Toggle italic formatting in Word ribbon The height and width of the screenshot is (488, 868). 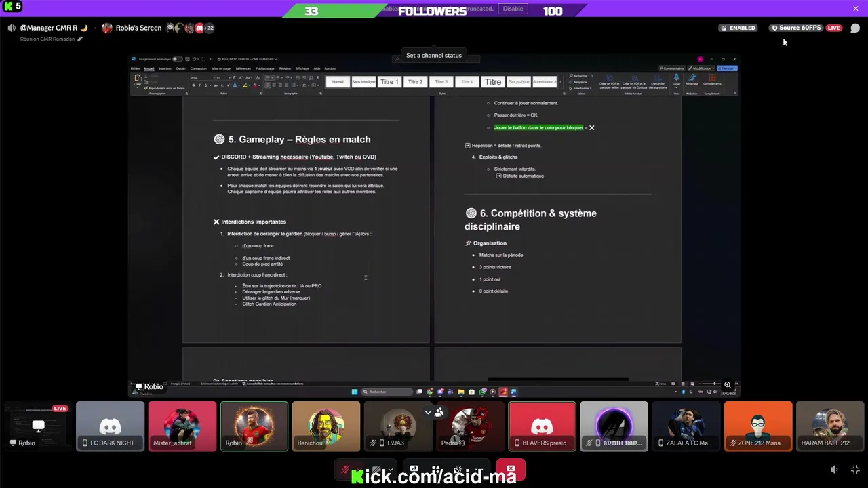[x=199, y=85]
